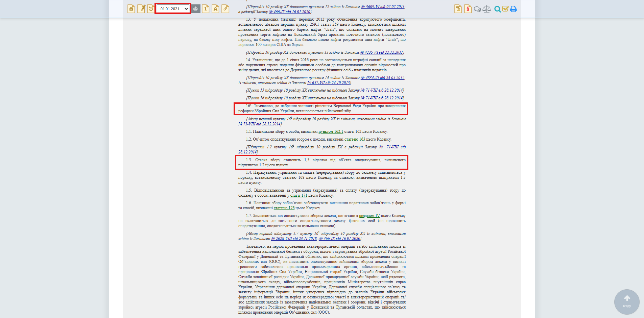Screen dimensions: 644x318
Task: Click the red paragraph sign icon
Action: [468, 9]
